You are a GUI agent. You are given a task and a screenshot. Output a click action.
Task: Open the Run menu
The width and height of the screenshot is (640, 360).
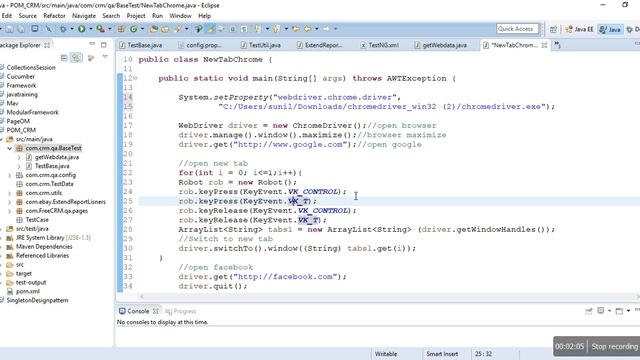point(157,16)
